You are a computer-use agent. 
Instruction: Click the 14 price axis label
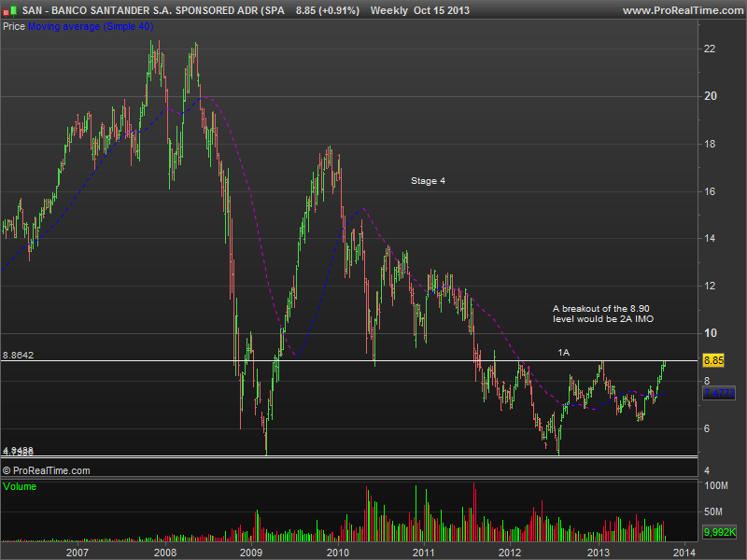point(710,238)
